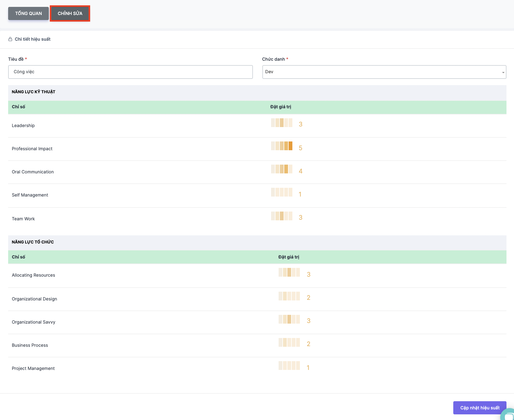Open the chat widget bubble at the bottom corner
Image resolution: width=514 pixels, height=420 pixels.
pyautogui.click(x=508, y=414)
